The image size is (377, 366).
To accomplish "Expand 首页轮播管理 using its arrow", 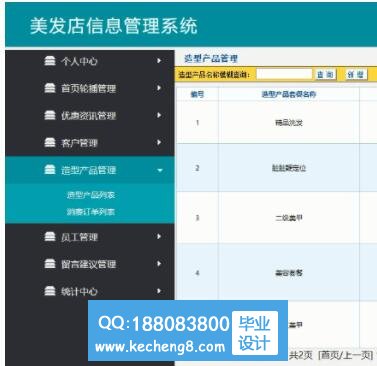I will coord(159,88).
